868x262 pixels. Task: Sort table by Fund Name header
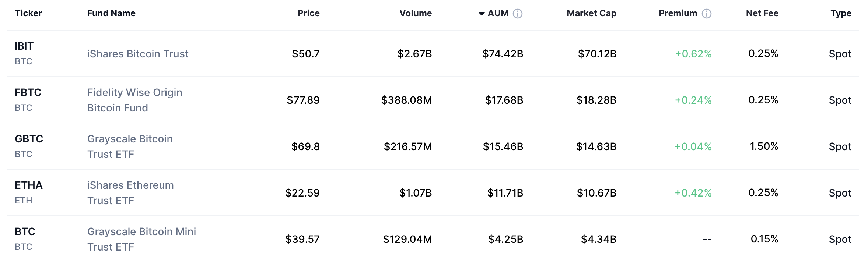coord(111,13)
